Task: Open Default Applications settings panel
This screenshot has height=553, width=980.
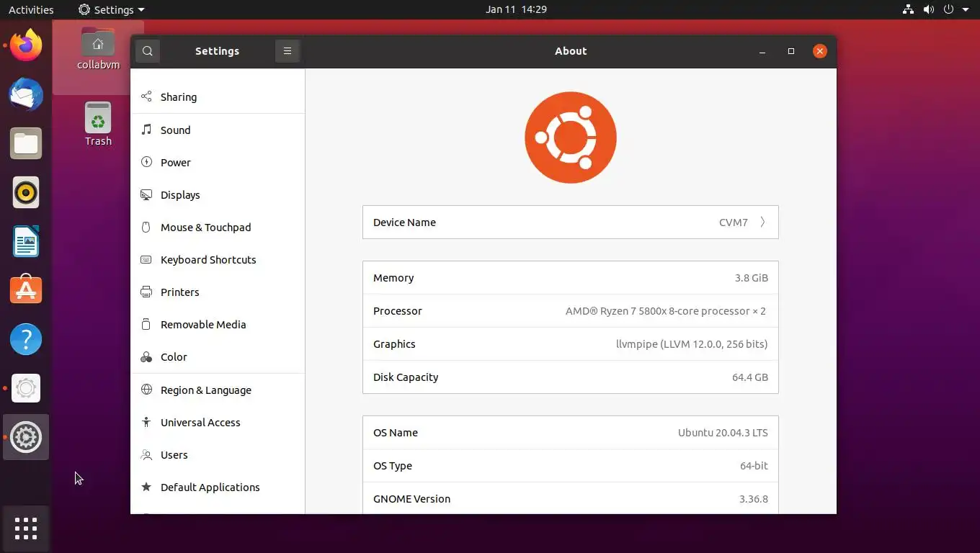Action: (x=218, y=487)
